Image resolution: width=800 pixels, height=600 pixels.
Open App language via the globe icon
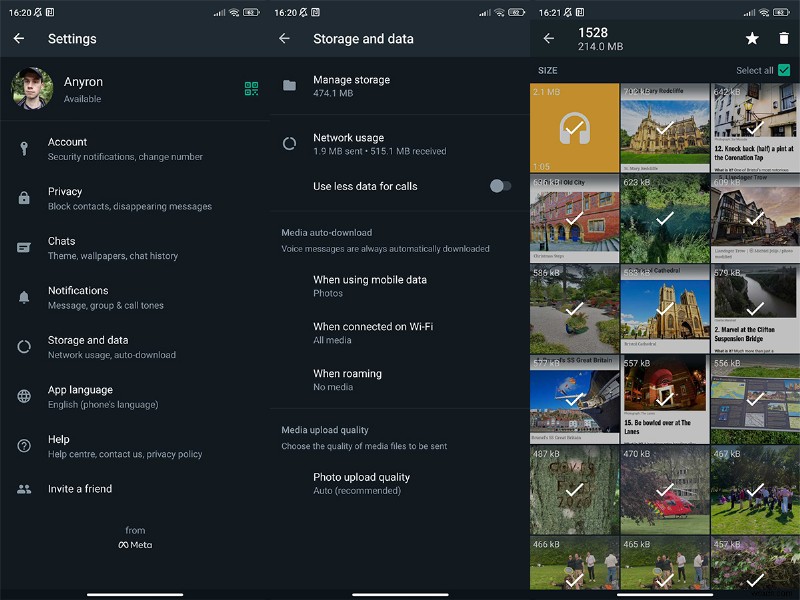(x=24, y=395)
